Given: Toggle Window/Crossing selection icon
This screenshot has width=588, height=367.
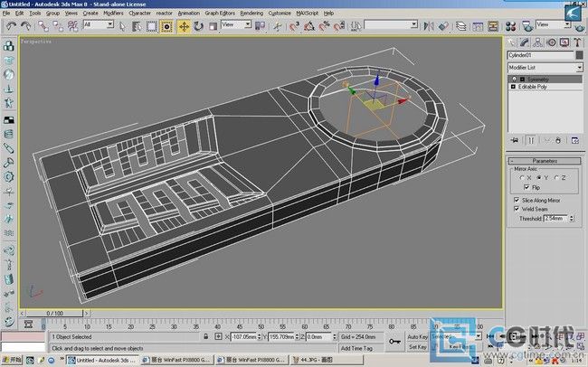Looking at the screenshot, I should click(x=166, y=26).
